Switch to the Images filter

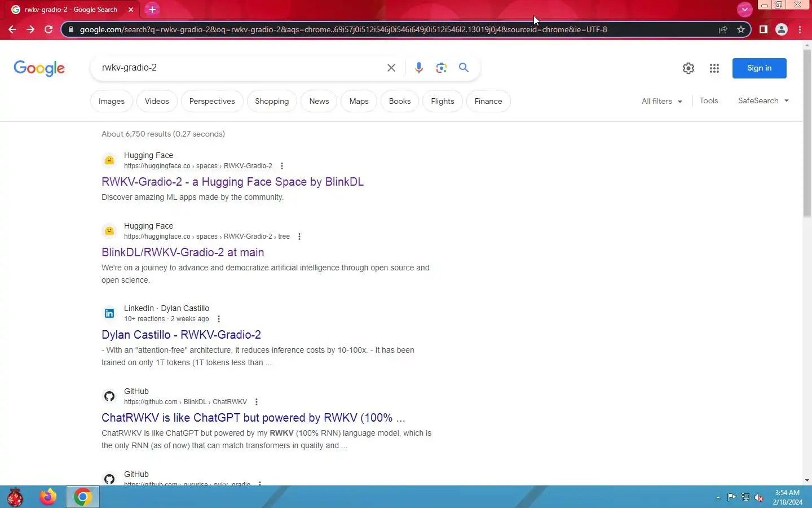(x=112, y=101)
